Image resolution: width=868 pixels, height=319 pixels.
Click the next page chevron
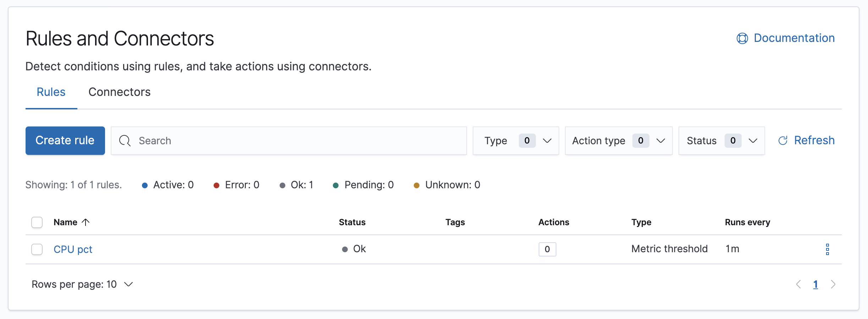point(833,284)
